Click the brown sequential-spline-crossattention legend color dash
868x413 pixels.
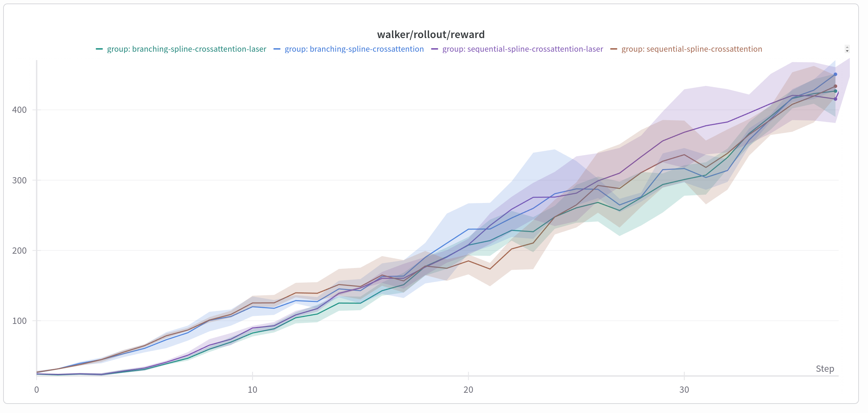pyautogui.click(x=614, y=49)
